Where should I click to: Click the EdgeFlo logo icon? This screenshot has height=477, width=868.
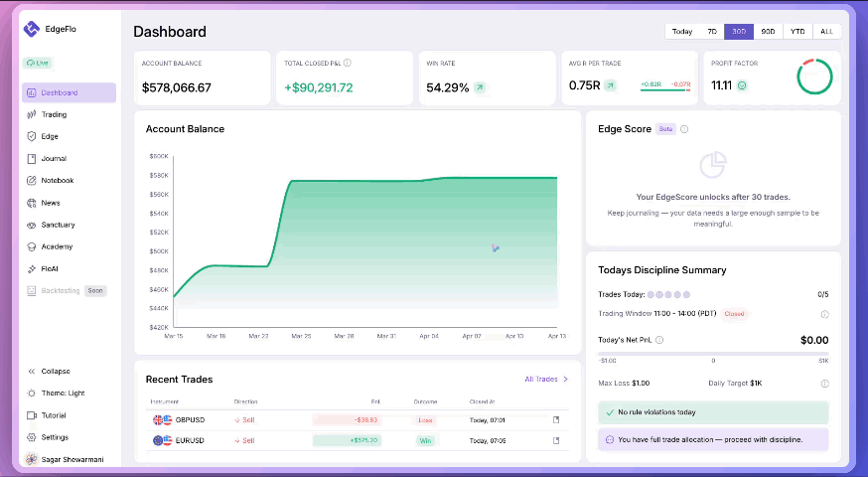click(32, 29)
